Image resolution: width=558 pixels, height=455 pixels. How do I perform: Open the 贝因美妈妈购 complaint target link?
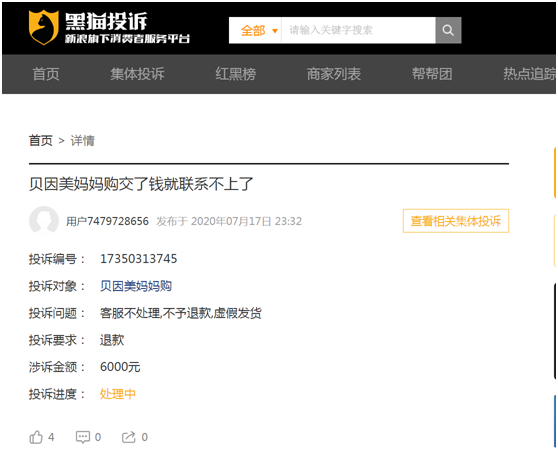pyautogui.click(x=136, y=286)
